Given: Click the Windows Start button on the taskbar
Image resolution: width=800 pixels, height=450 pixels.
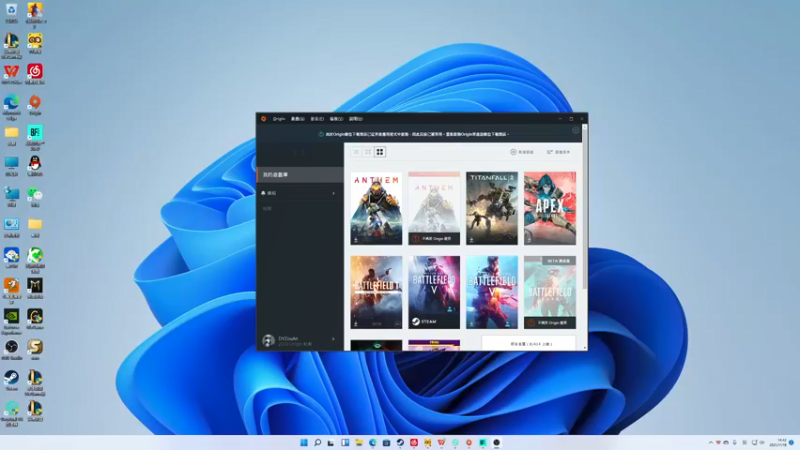Looking at the screenshot, I should pos(304,442).
